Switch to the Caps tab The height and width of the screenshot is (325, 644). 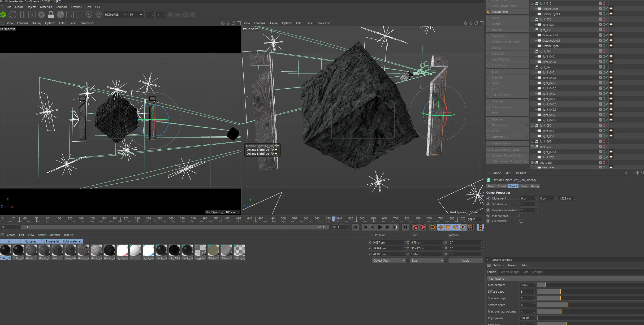click(x=523, y=186)
